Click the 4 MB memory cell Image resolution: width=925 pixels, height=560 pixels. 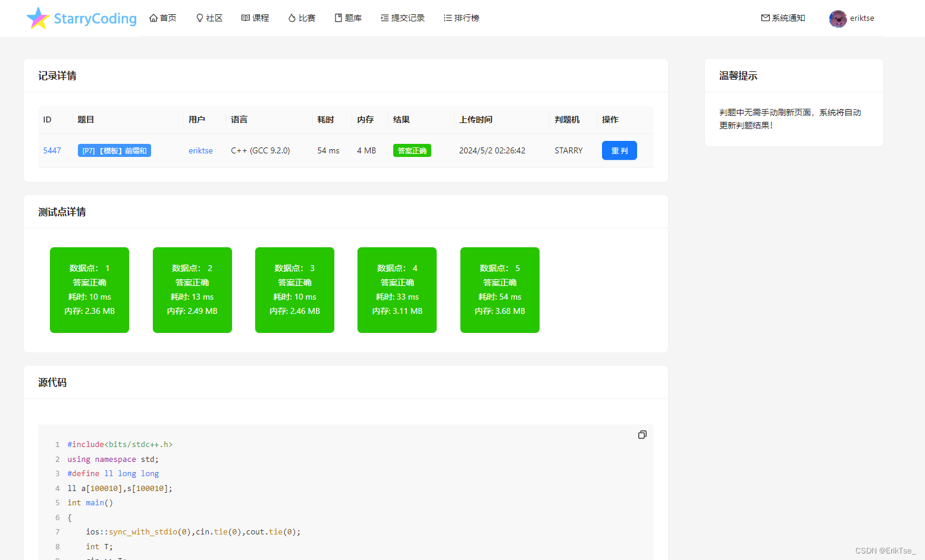366,150
